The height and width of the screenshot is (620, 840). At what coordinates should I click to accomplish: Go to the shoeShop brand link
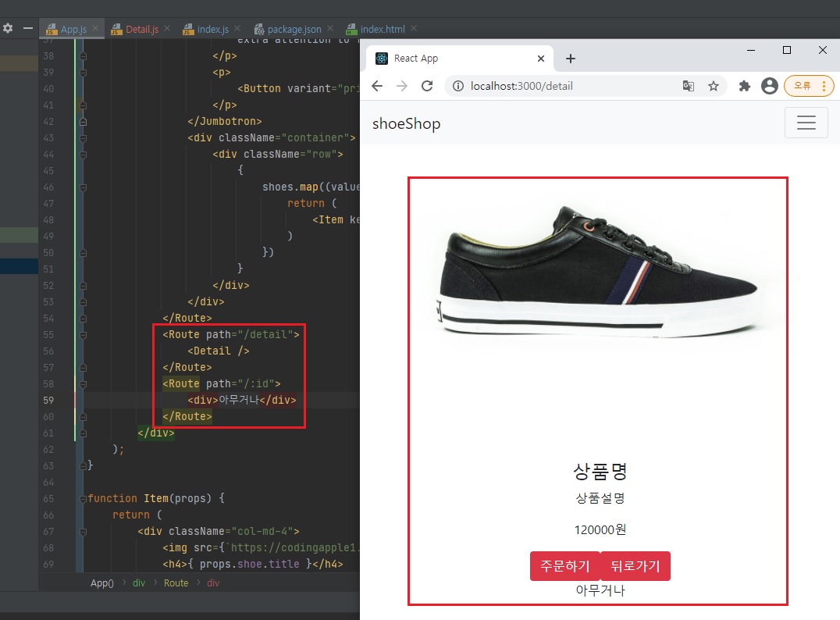(x=406, y=123)
